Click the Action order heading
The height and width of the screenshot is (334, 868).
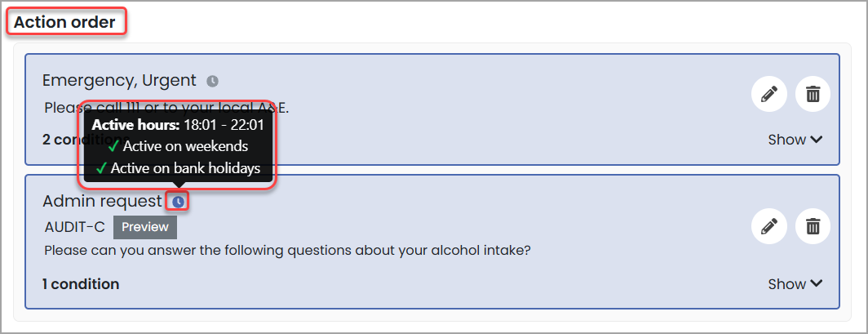(x=65, y=22)
